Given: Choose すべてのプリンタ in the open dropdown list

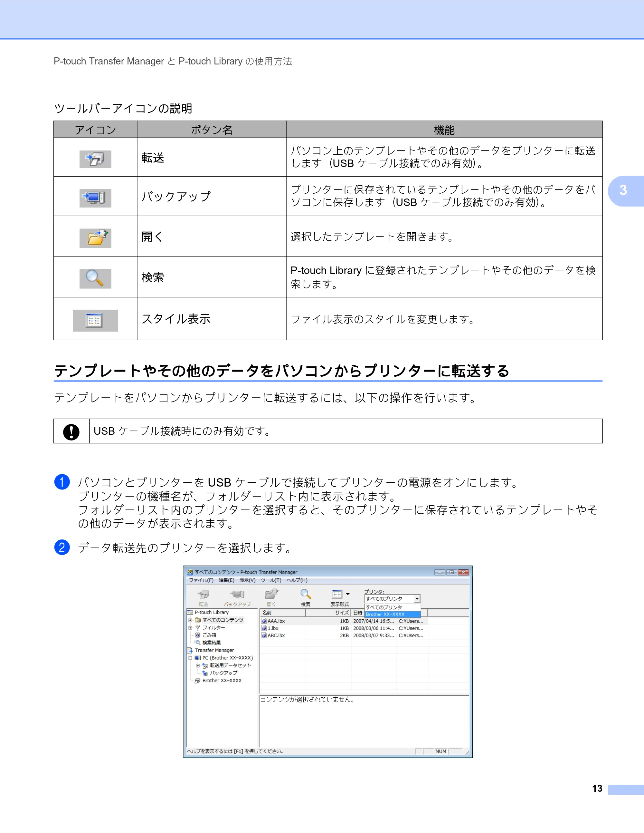Looking at the screenshot, I should click(x=393, y=607).
